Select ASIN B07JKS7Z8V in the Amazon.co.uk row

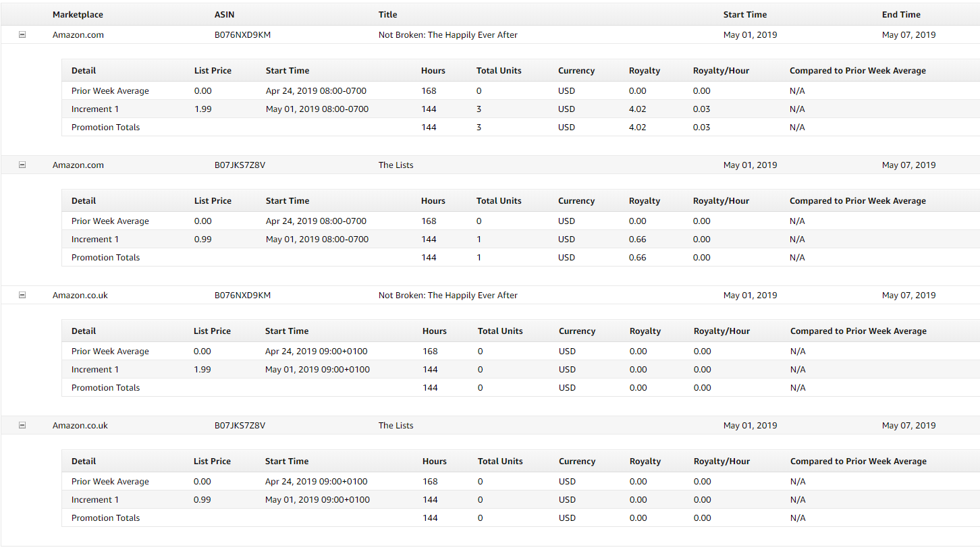point(240,425)
